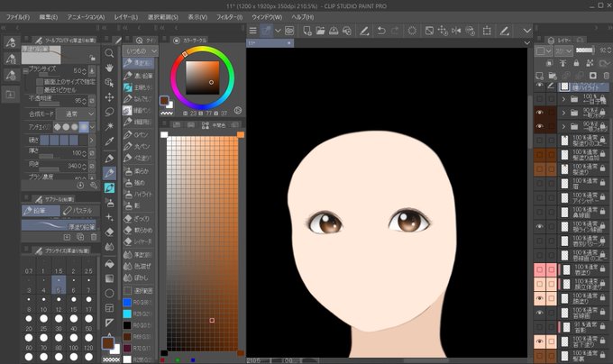
Task: Click Open file folder icon in command bar
Action: coord(320,31)
